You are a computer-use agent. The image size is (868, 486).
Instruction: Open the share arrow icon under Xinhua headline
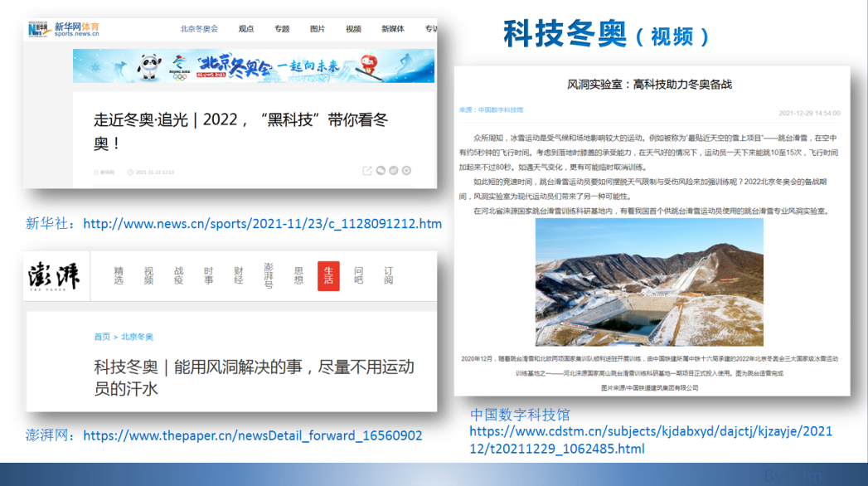pyautogui.click(x=367, y=171)
